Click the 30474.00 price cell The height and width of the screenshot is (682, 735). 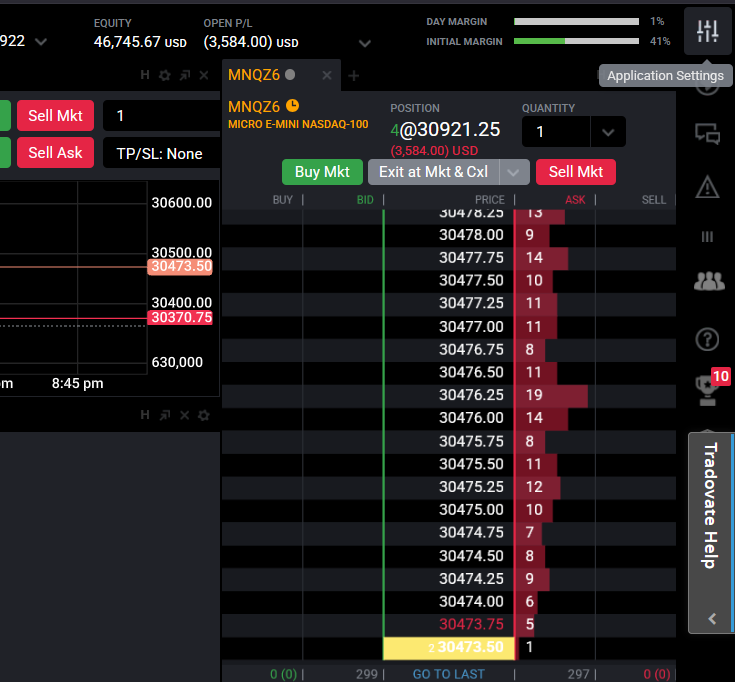click(449, 601)
